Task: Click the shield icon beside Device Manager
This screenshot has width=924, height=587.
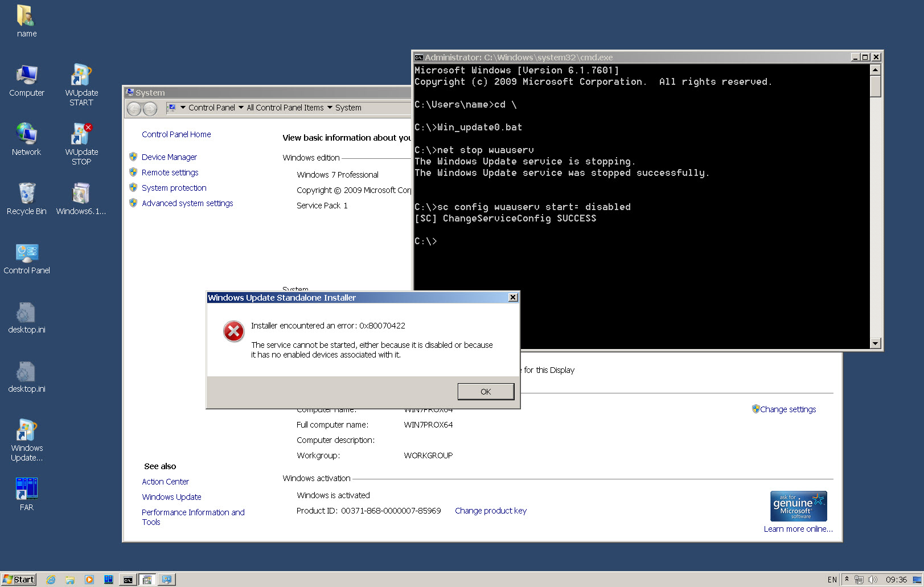Action: pos(133,157)
